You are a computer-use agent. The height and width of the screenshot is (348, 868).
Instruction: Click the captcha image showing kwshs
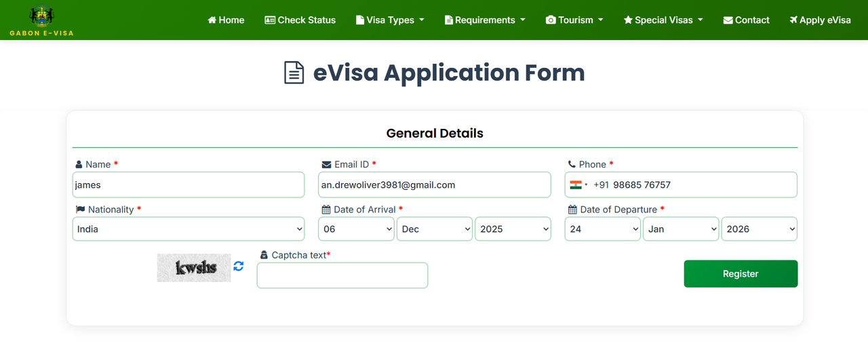pos(194,268)
